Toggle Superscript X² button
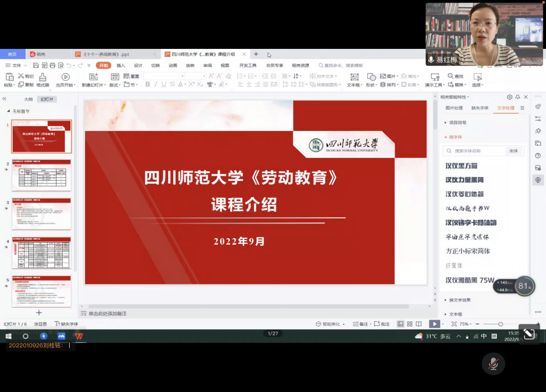This screenshot has height=392, width=546. [191, 85]
